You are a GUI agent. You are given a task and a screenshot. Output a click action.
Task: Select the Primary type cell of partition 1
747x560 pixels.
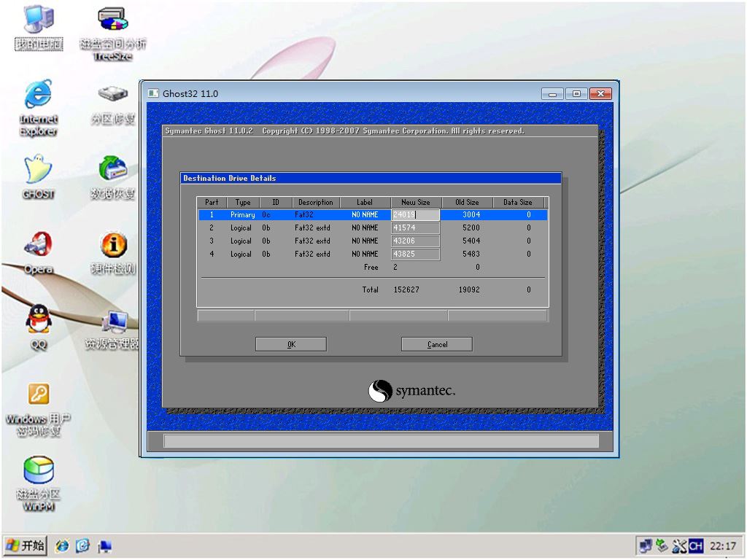(243, 215)
